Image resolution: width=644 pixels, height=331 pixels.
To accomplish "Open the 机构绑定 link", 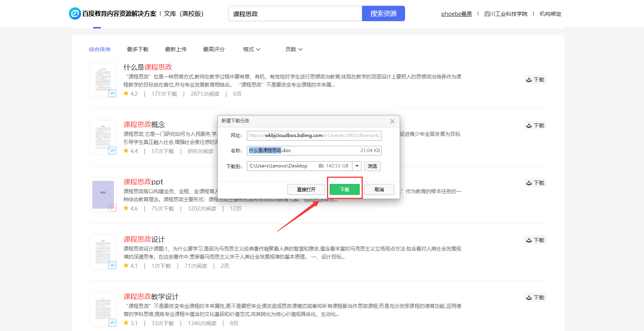I will [x=550, y=14].
